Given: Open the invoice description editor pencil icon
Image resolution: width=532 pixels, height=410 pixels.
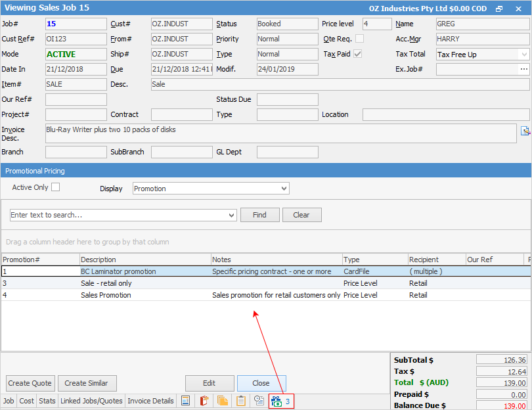Looking at the screenshot, I should point(527,132).
